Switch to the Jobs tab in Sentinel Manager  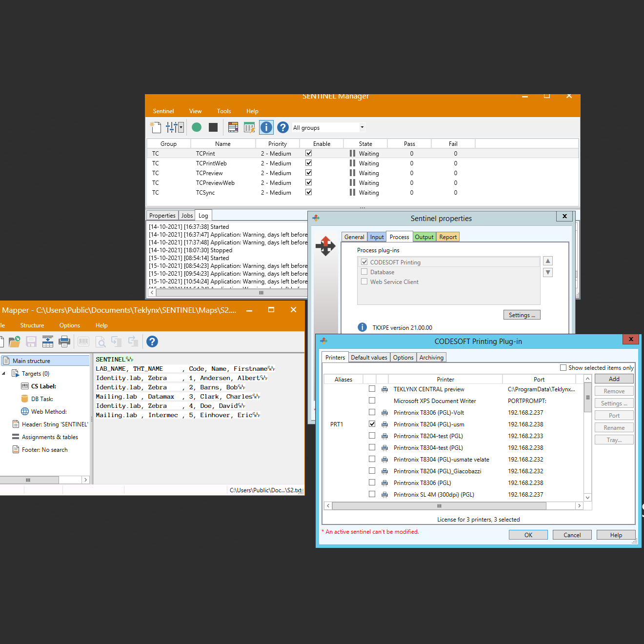[187, 216]
